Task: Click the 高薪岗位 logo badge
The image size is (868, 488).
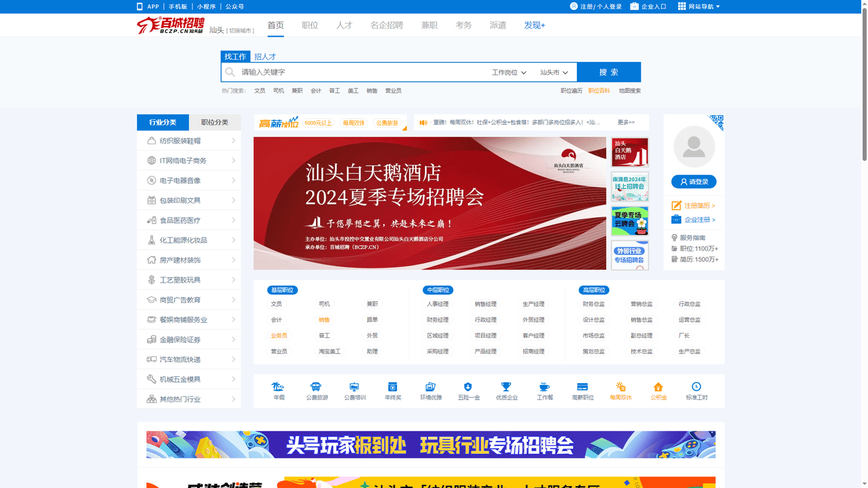Action: point(278,123)
